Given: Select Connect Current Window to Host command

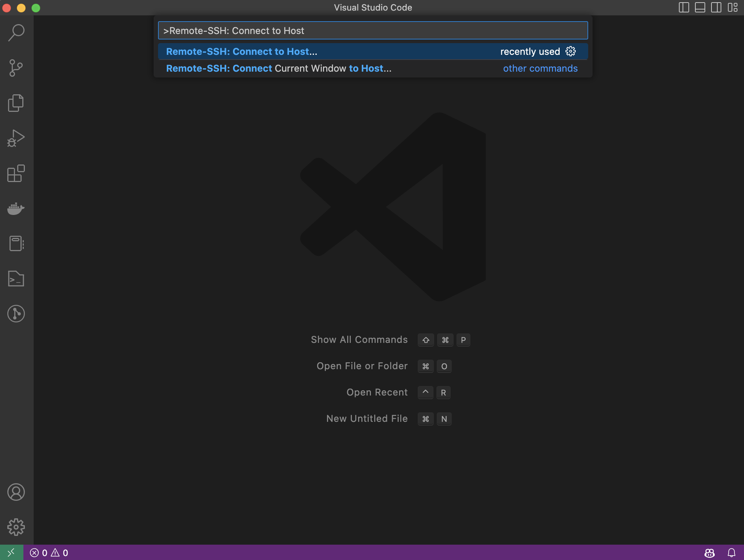Looking at the screenshot, I should coord(373,68).
